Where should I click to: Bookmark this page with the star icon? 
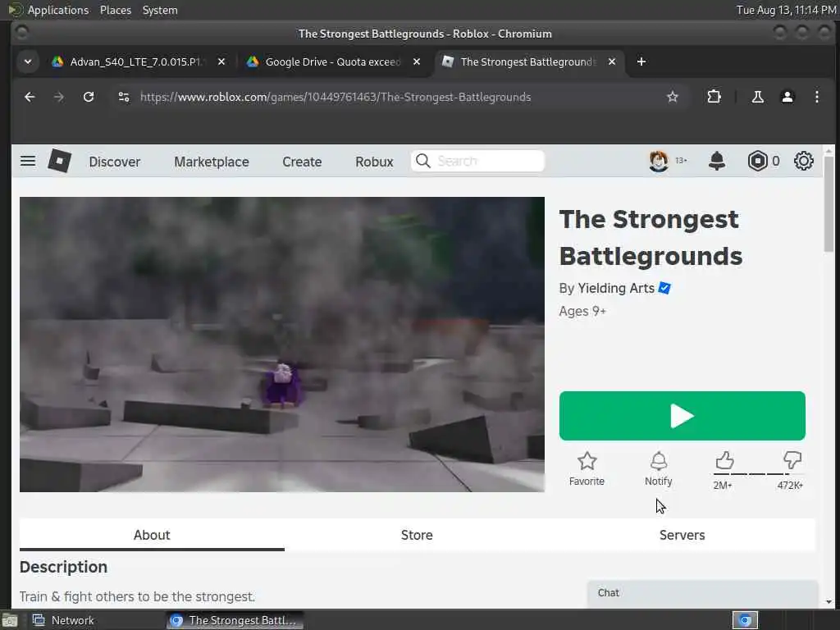tap(673, 97)
